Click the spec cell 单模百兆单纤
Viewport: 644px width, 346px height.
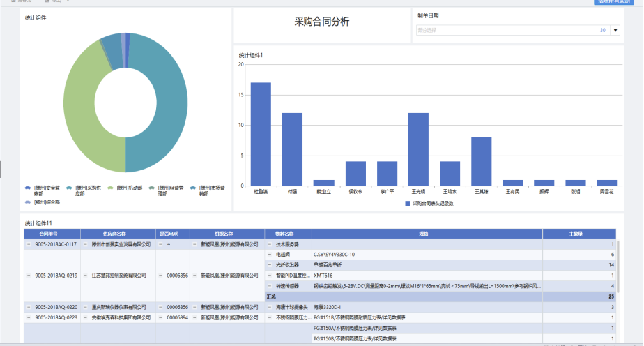pyautogui.click(x=427, y=265)
